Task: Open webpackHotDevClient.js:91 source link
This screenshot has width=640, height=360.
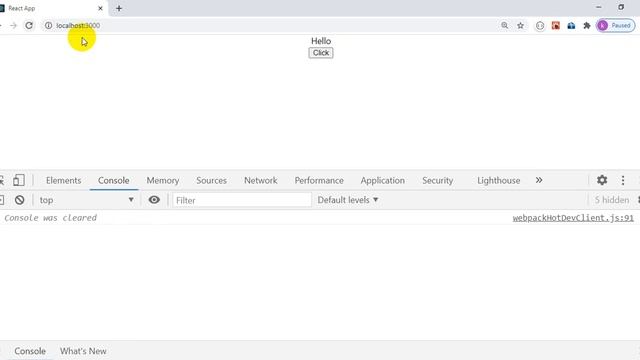Action: pyautogui.click(x=573, y=218)
